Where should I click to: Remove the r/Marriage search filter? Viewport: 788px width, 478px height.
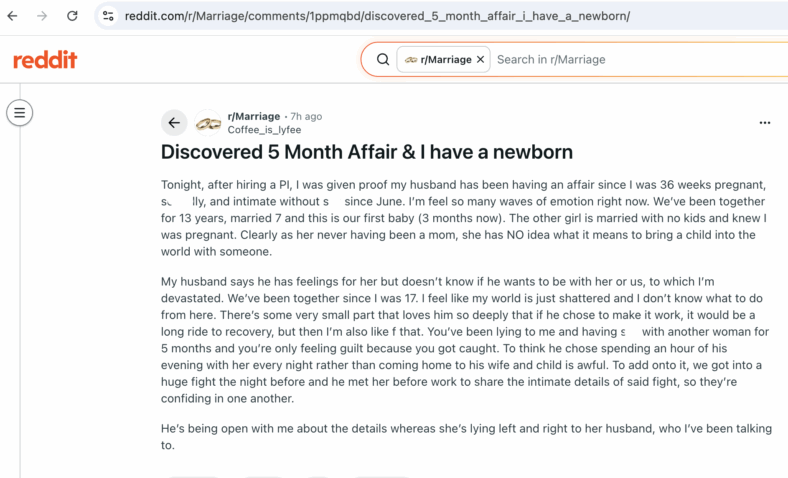[x=480, y=59]
